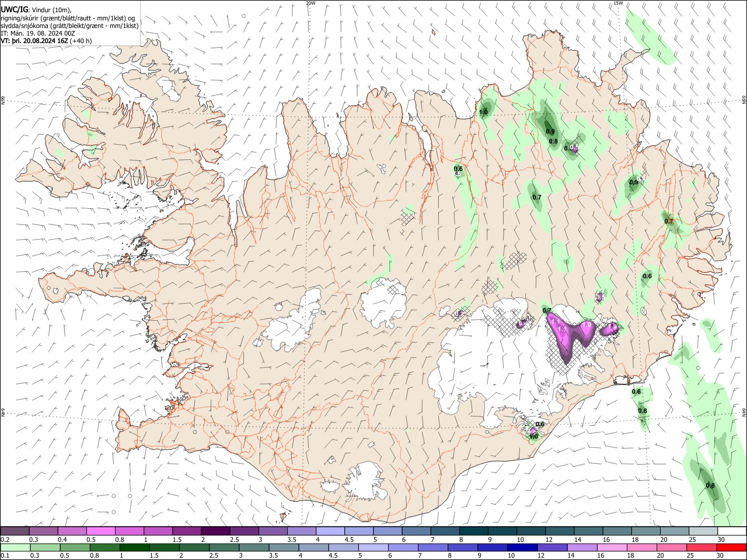Click the '20W' longitude label at top edge
This screenshot has width=747, height=560.
tap(310, 3)
